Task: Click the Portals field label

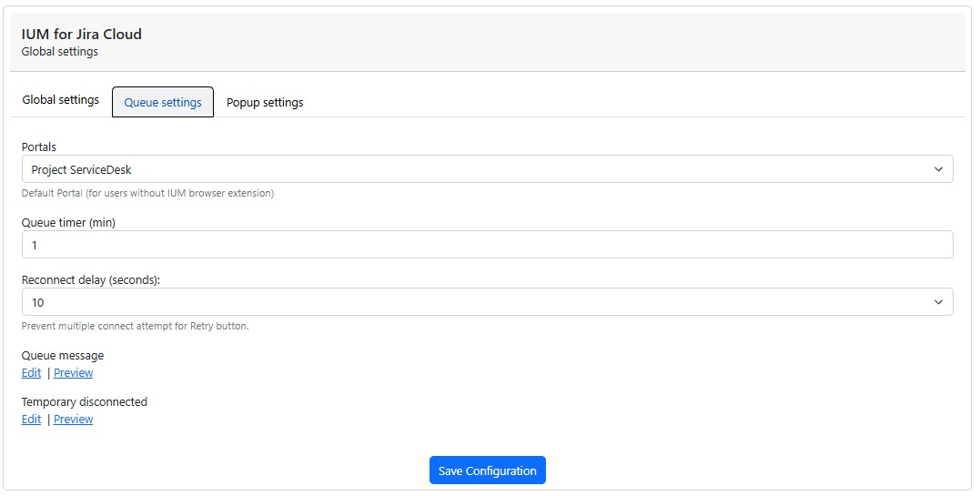Action: point(39,147)
